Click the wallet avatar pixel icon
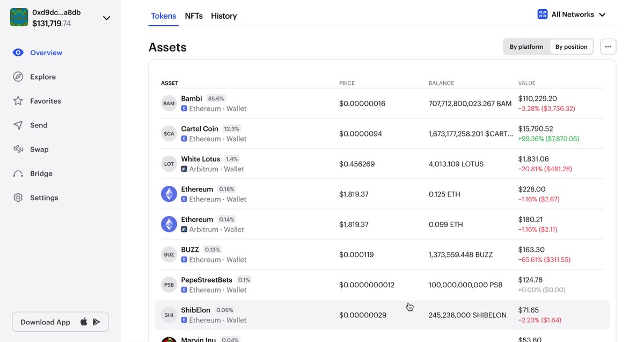 pos(19,18)
